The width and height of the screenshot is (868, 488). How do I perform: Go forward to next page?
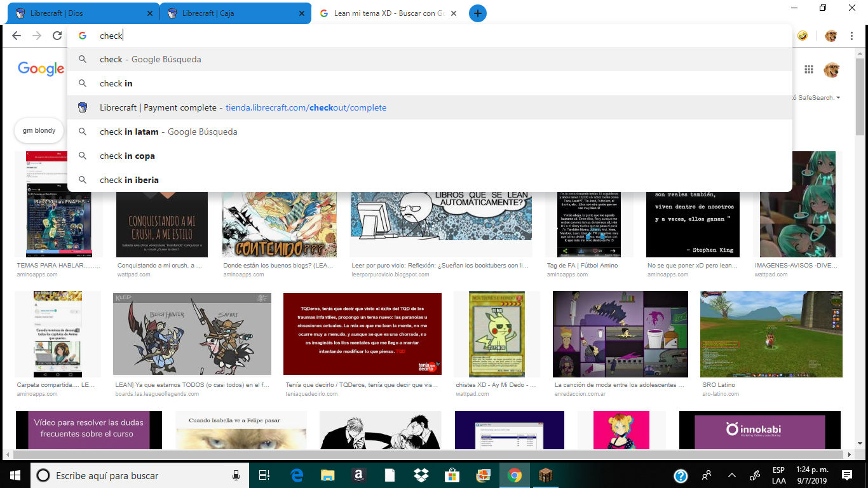point(37,36)
